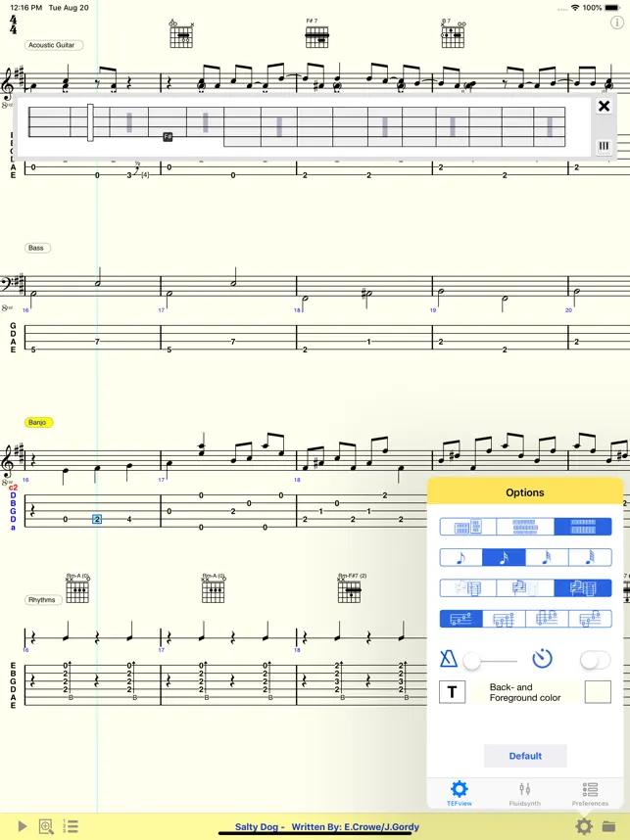Click the metronome volume slider knob
630x840 pixels.
tap(472, 661)
